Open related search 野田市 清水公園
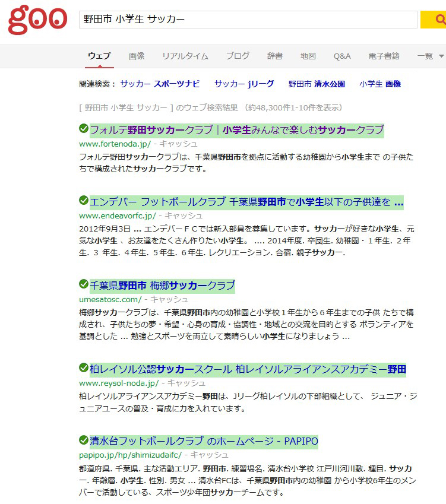The width and height of the screenshot is (446, 504). pyautogui.click(x=317, y=84)
